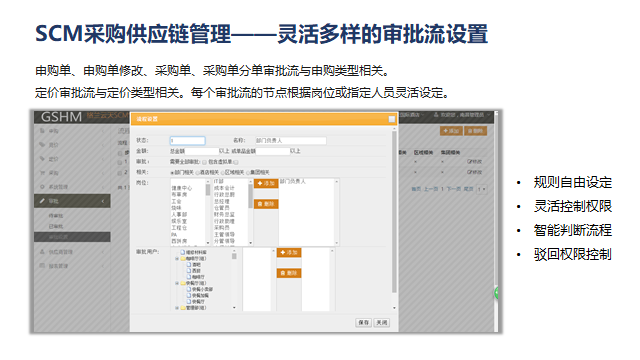Screen dimensions: 640x360
Task: Click the gear icon next to 系统管理
Action: [42, 187]
